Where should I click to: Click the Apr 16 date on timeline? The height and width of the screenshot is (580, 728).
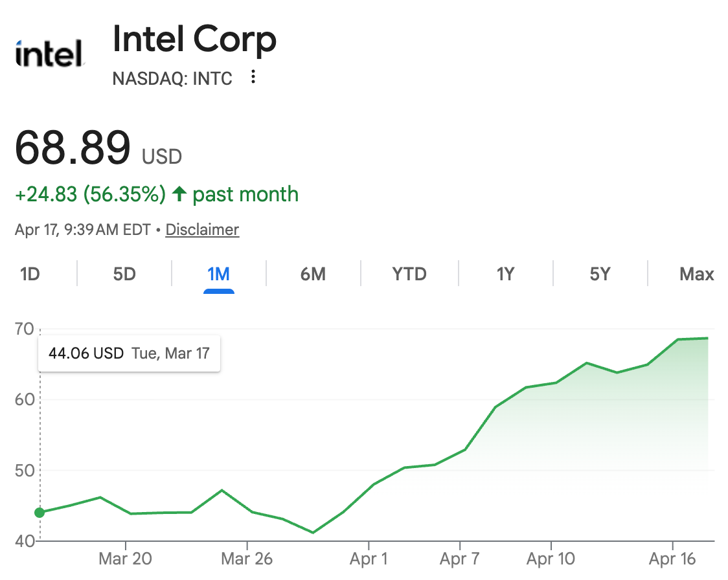672,559
